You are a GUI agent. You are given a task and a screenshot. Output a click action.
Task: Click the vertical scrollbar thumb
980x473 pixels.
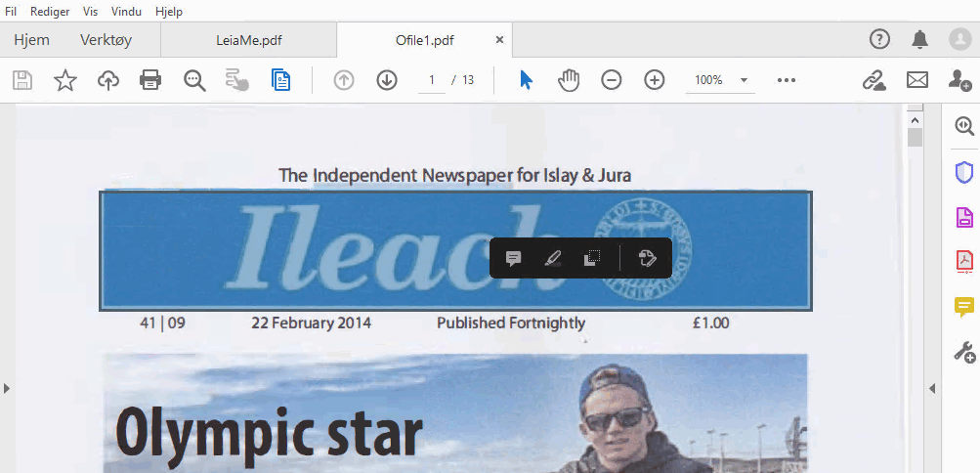click(x=915, y=138)
